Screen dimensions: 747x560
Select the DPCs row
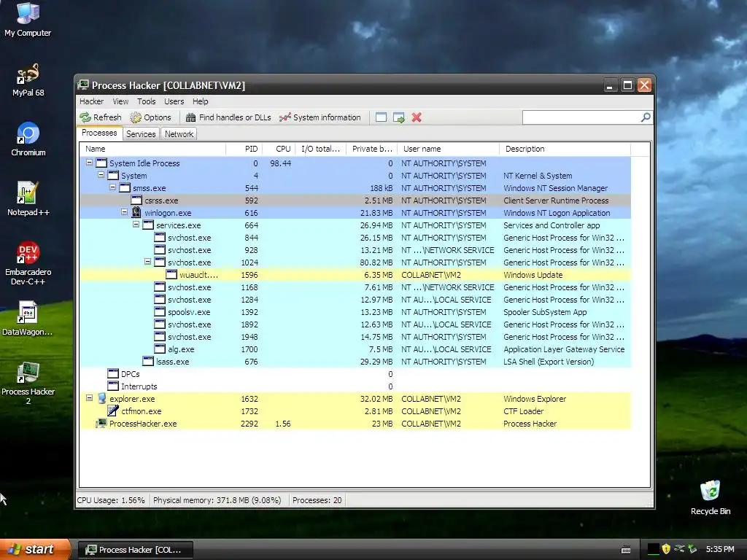(355, 374)
